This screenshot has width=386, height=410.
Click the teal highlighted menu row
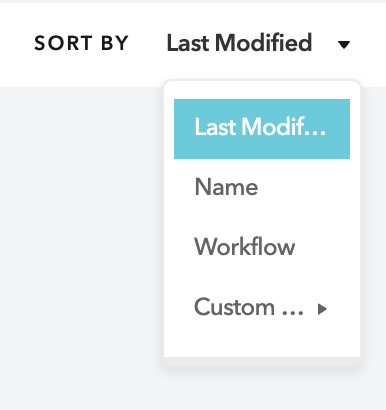tap(262, 129)
